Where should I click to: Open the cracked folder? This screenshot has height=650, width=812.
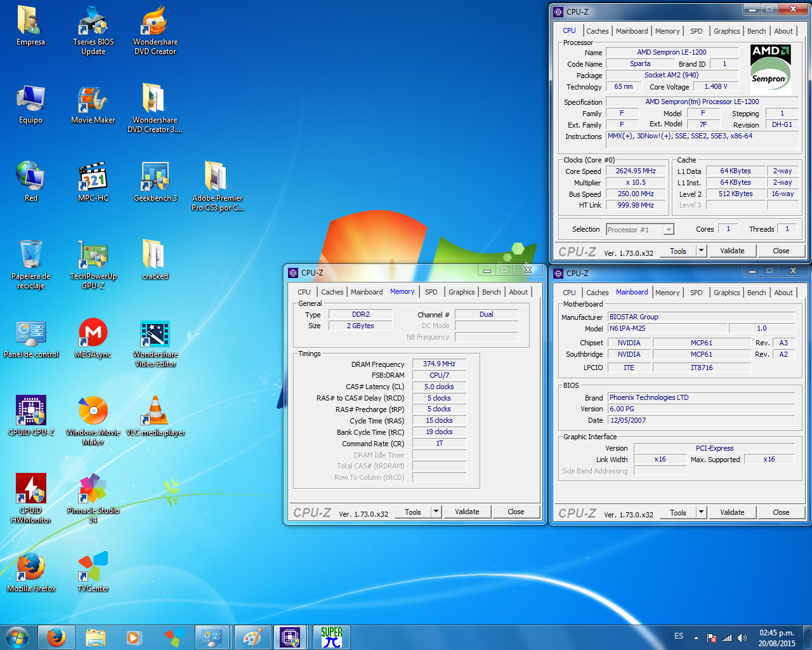[155, 260]
